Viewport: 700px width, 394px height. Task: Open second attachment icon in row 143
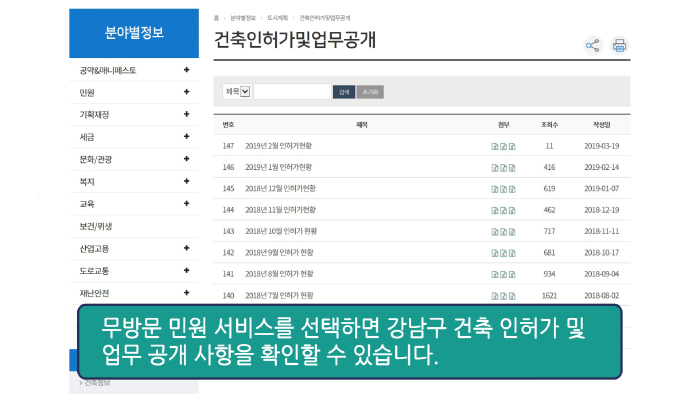click(504, 232)
